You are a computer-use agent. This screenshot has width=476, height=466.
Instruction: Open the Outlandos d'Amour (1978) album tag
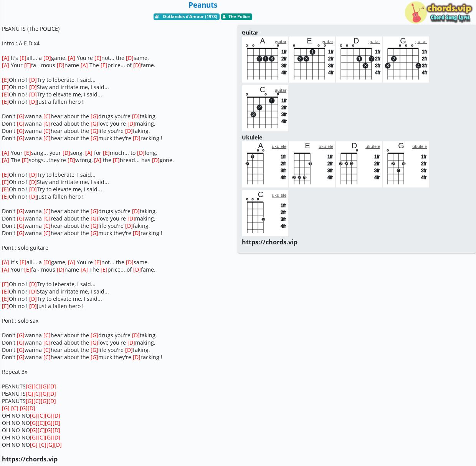pos(187,17)
